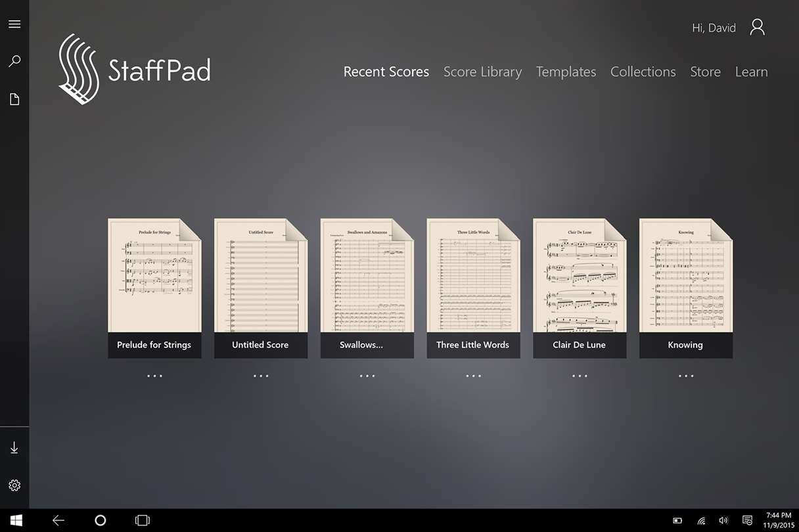The width and height of the screenshot is (799, 532).
Task: Open the Three Little Words score thumbnail
Action: coord(473,288)
